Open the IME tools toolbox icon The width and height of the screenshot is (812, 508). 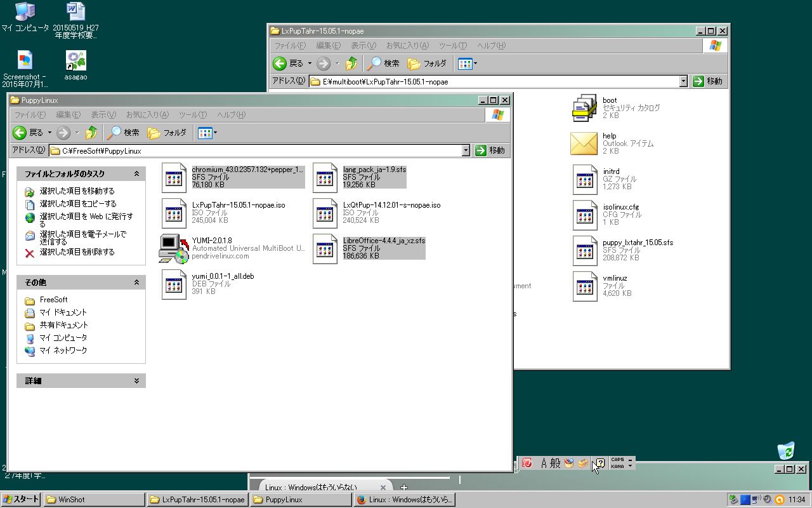(582, 463)
